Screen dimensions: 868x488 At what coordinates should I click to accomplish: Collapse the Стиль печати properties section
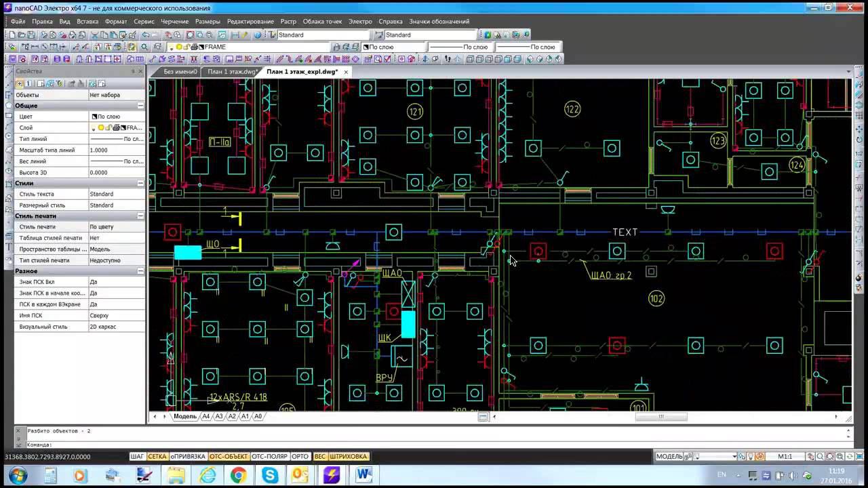click(140, 216)
